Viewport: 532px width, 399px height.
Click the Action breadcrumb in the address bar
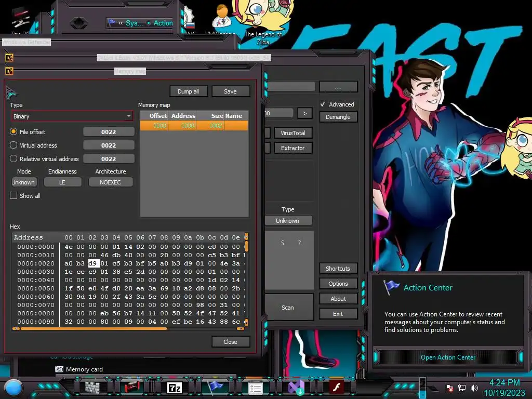(x=163, y=23)
